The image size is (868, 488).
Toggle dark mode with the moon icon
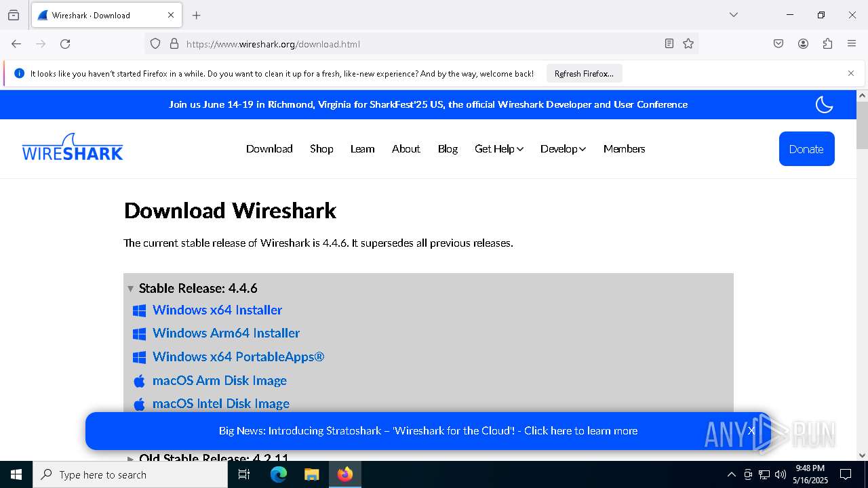tap(824, 104)
